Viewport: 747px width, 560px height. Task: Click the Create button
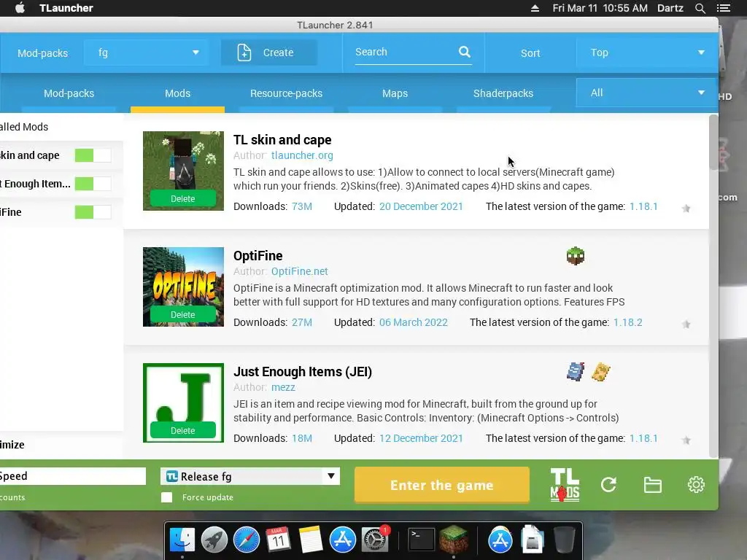[x=268, y=52]
